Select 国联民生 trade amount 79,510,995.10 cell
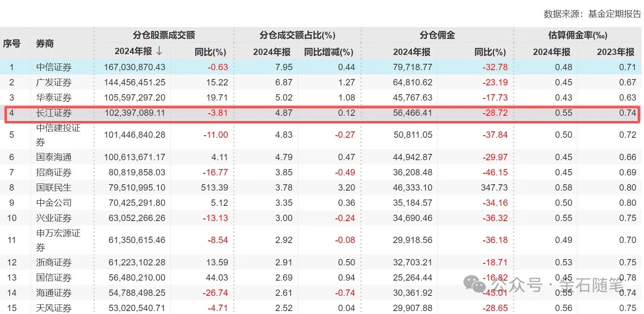Screen dimensions: 644x314 (135, 188)
